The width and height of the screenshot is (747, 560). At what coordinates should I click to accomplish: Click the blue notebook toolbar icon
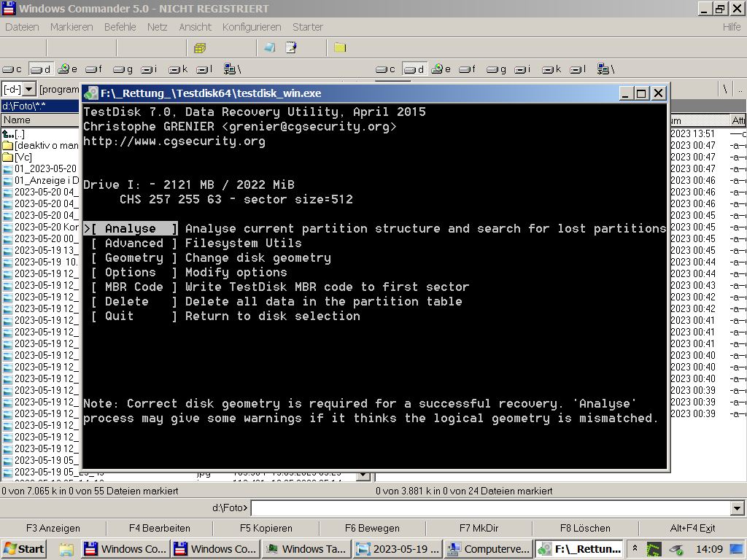[x=270, y=47]
